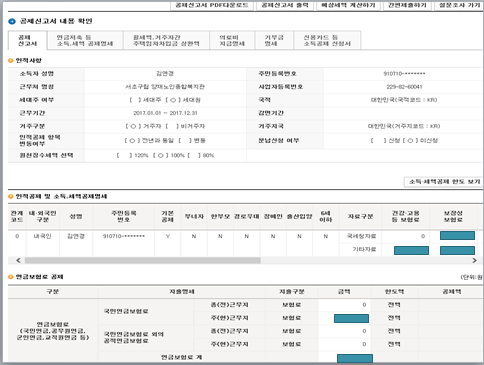Click workplace name 서초구립 양재노인종합복지관
Viewport: 484px width, 365px height.
[x=165, y=87]
